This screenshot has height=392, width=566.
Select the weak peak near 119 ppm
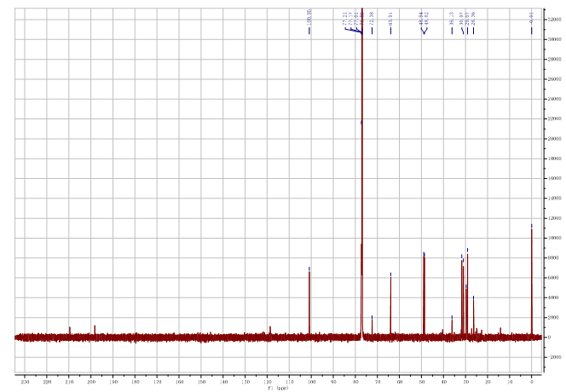pos(270,331)
